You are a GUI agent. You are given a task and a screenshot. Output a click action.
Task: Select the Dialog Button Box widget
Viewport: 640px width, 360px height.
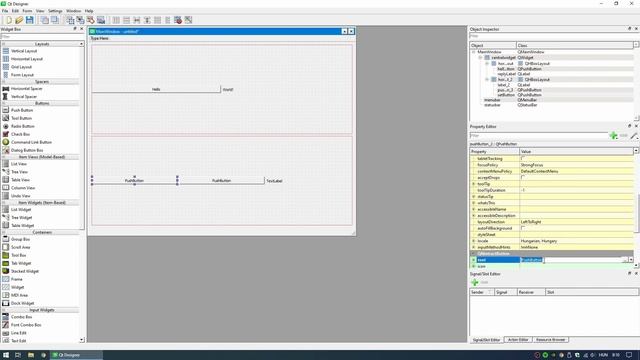pyautogui.click(x=27, y=150)
